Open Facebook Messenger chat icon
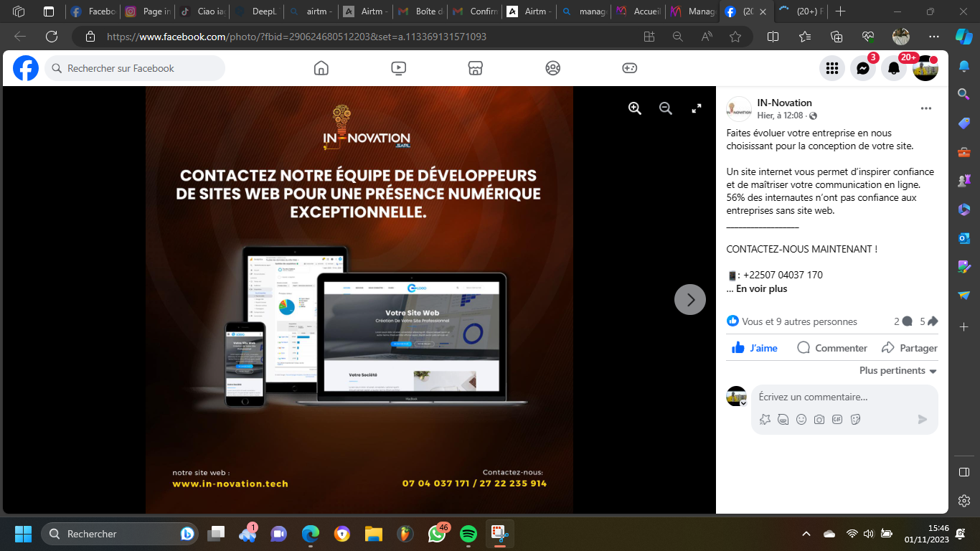This screenshot has width=980, height=551. (x=863, y=68)
